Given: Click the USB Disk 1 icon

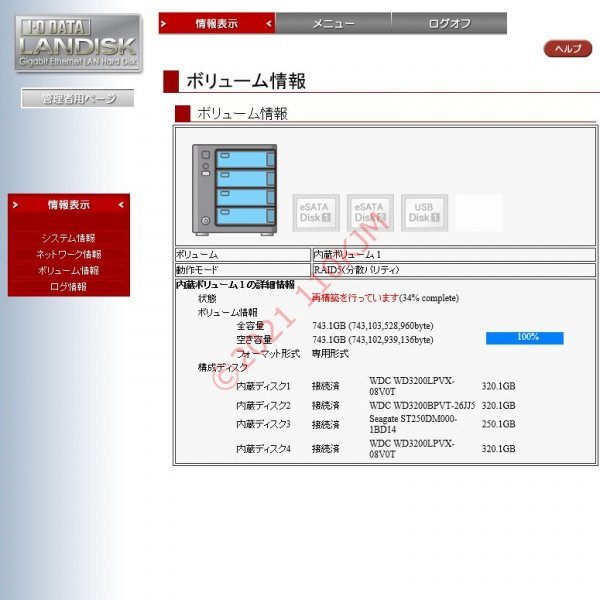Looking at the screenshot, I should 424,213.
